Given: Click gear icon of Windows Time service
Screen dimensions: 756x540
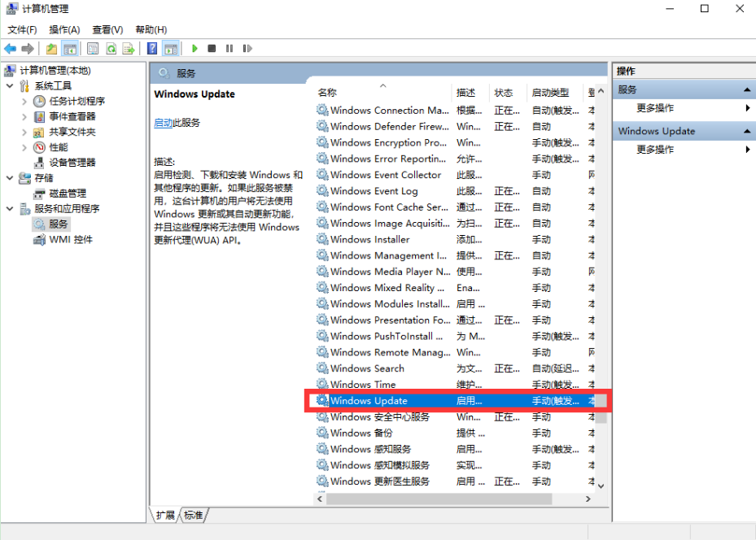Looking at the screenshot, I should coord(322,384).
